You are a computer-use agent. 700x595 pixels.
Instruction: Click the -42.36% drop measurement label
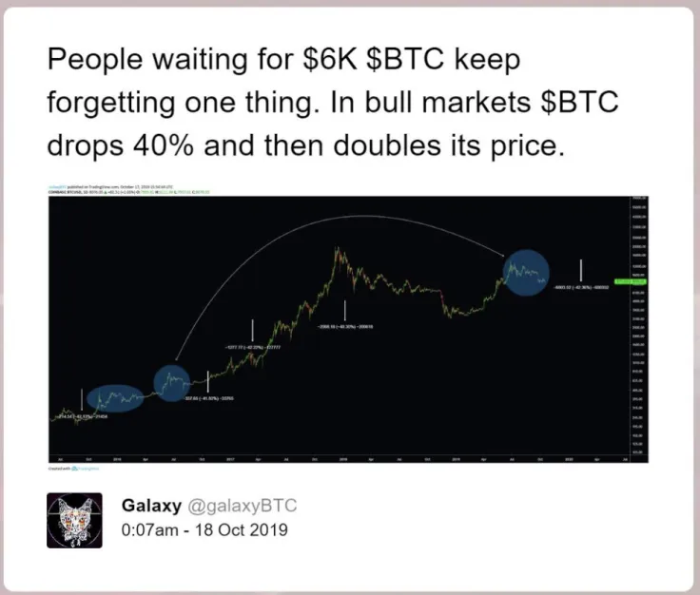[x=581, y=287]
